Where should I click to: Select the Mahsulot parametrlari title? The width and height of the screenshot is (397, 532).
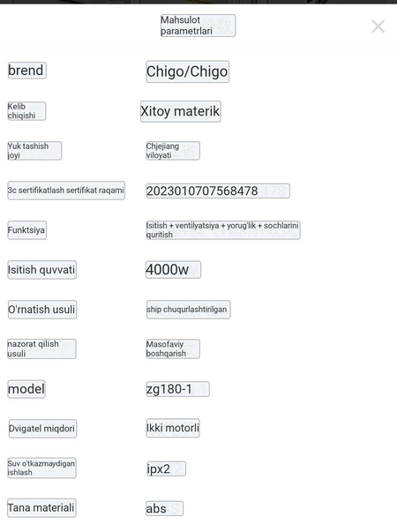click(198, 26)
